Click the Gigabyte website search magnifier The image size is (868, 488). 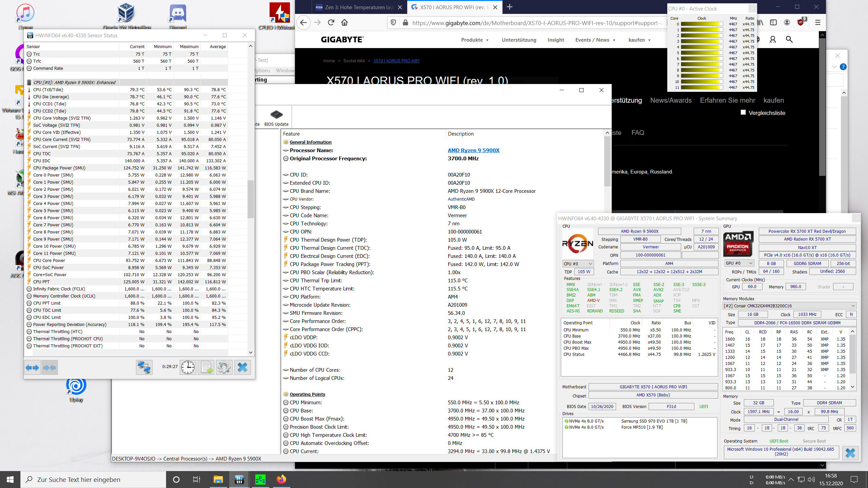(x=789, y=40)
